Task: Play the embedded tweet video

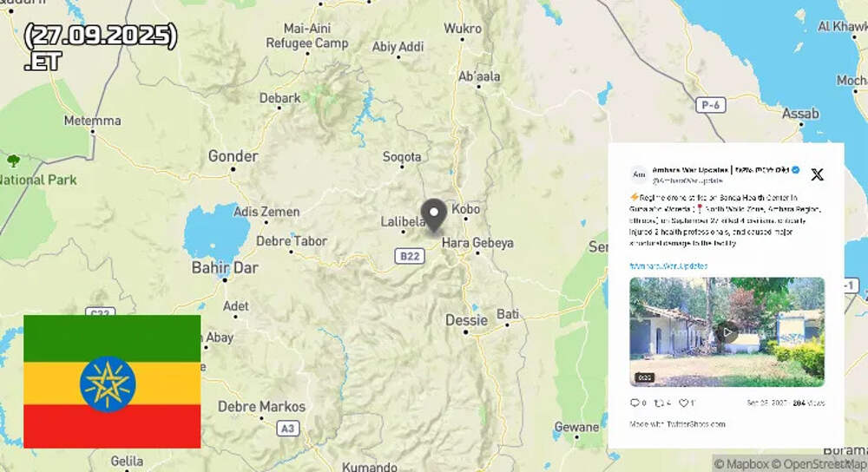Action: (x=727, y=332)
